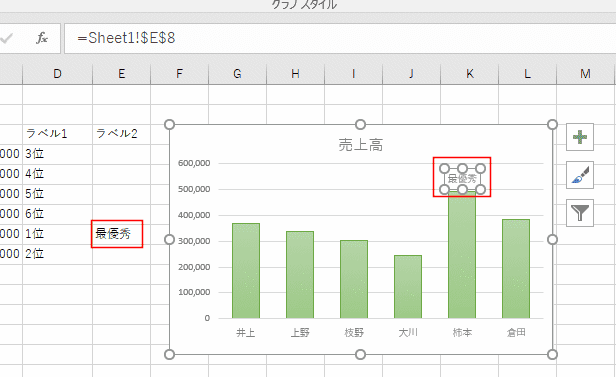616x377 pixels.
Task: Click the 井上 category axis label
Action: [x=246, y=333]
